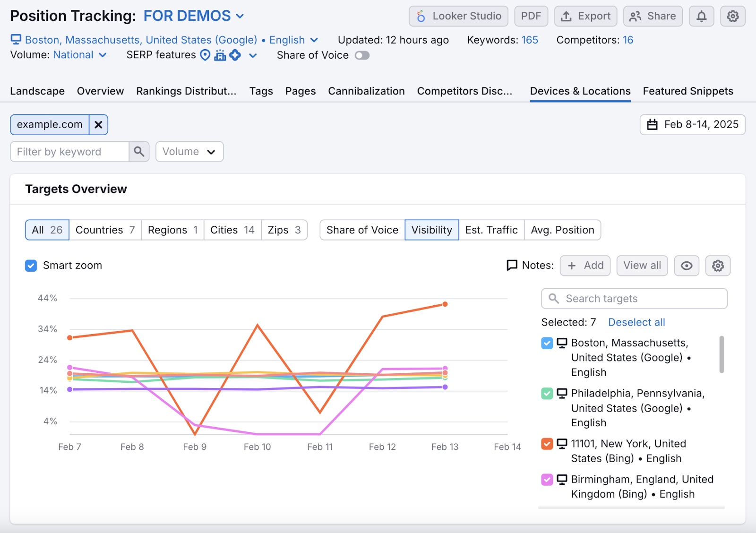756x533 pixels.
Task: Expand the FOR DEMOS project dropdown
Action: pos(239,16)
